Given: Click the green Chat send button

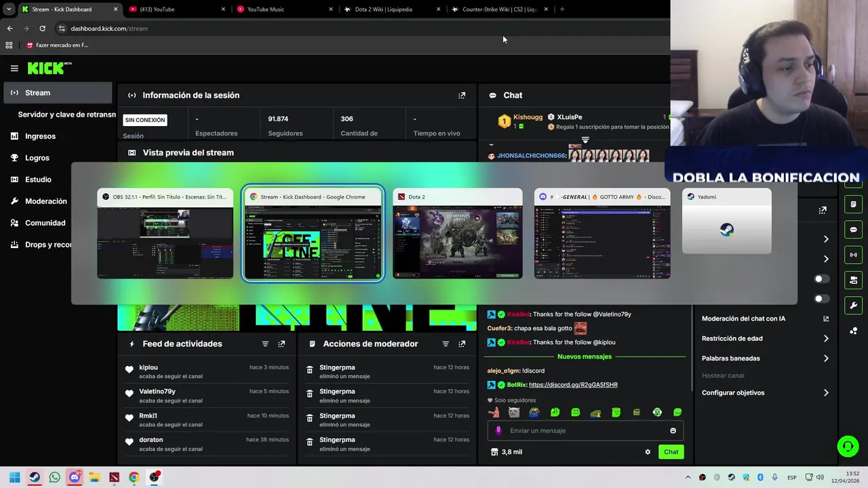Looking at the screenshot, I should point(671,452).
